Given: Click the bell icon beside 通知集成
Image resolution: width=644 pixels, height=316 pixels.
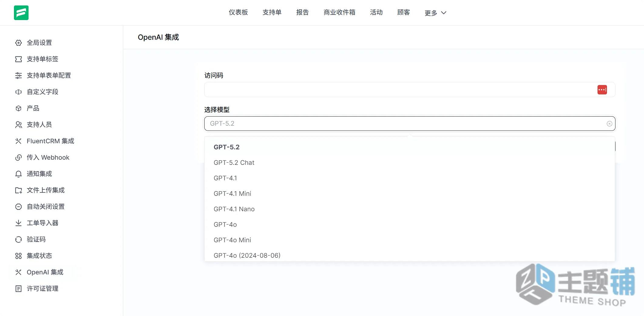Looking at the screenshot, I should pos(19,174).
